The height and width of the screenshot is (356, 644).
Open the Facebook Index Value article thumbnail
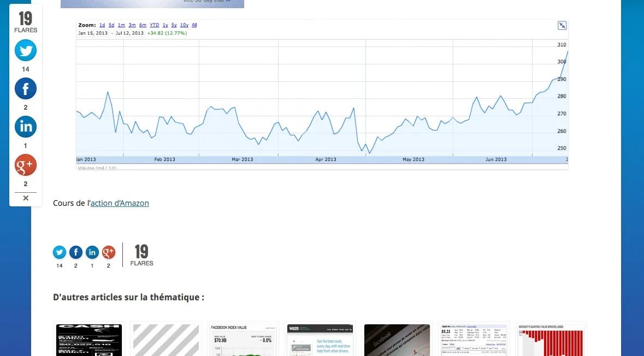click(243, 340)
